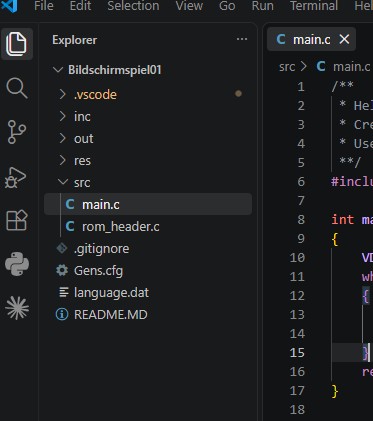Viewport: 373px width, 421px height.
Task: Expand the res folder
Action: 63,160
